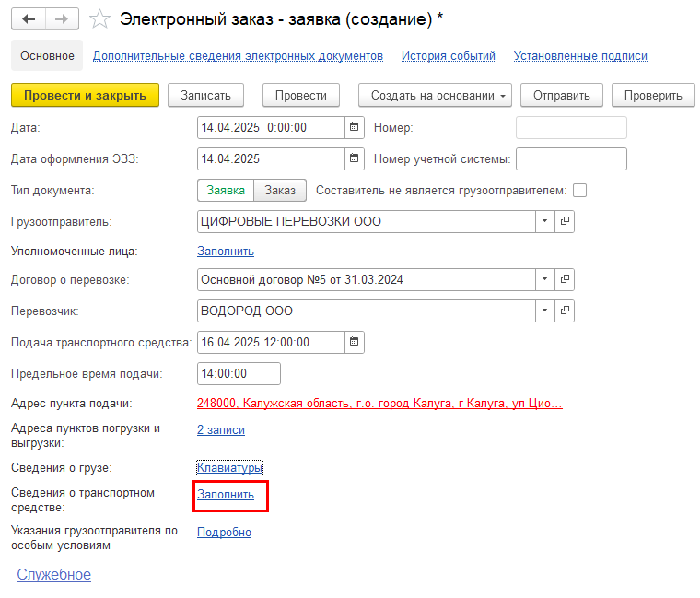700x598 pixels.
Task: Open the Установленные подписи tab
Action: [580, 56]
